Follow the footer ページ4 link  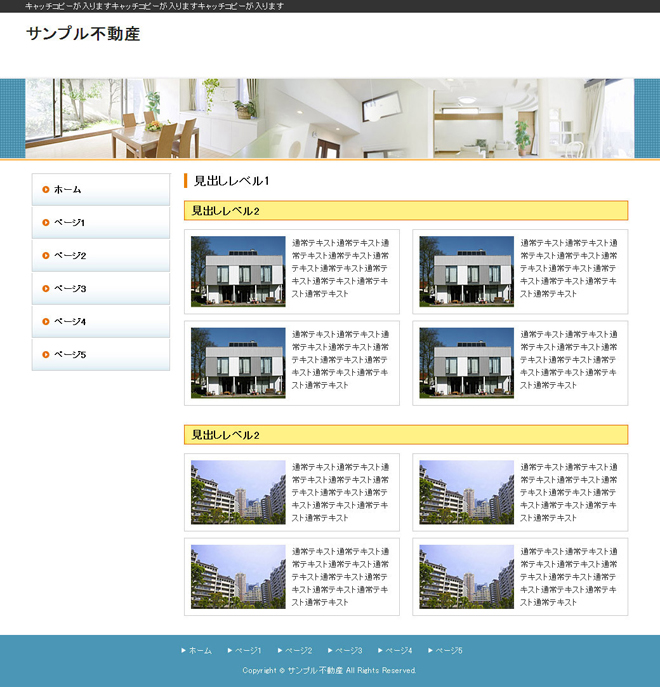pos(395,651)
